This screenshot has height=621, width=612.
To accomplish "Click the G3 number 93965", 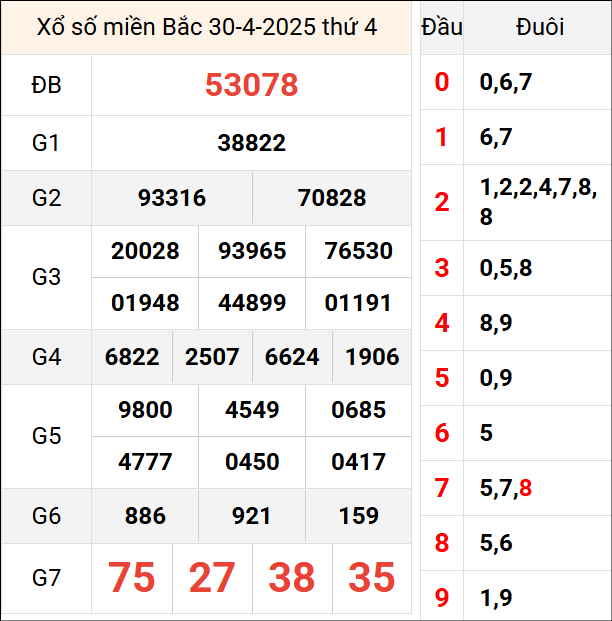I will [252, 251].
